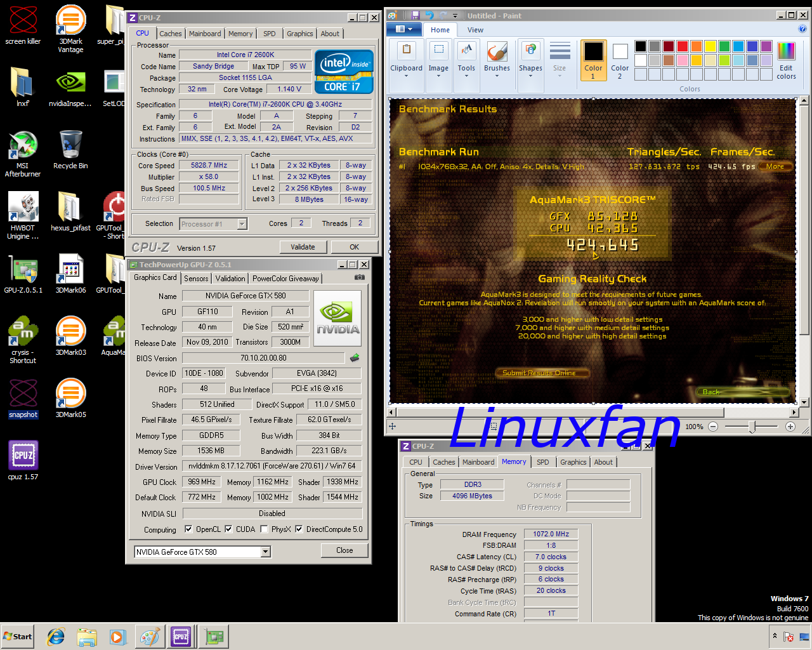Toggle the DirectCompute 5.0 checkbox
The image size is (812, 650).
pyautogui.click(x=299, y=529)
